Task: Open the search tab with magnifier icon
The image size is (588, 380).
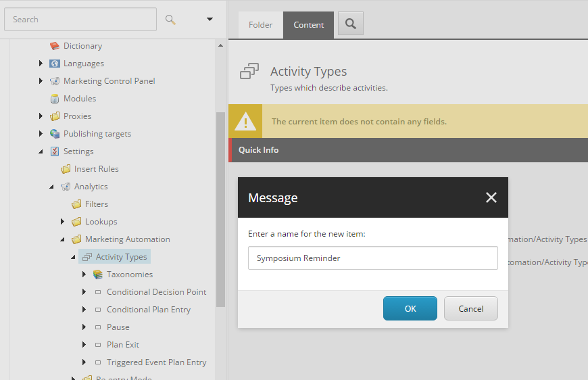Action: (x=351, y=24)
